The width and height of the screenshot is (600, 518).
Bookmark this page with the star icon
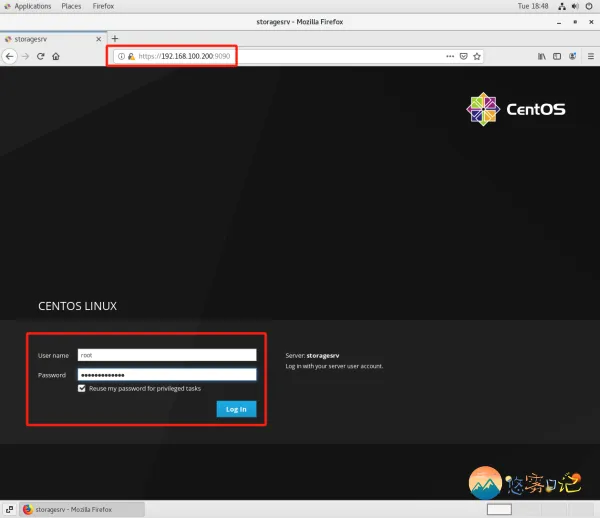(477, 57)
